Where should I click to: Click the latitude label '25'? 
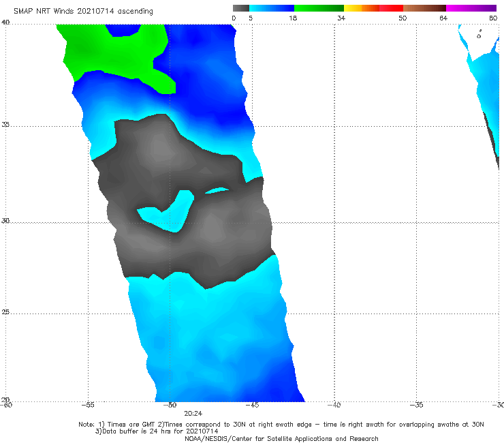pyautogui.click(x=5, y=312)
